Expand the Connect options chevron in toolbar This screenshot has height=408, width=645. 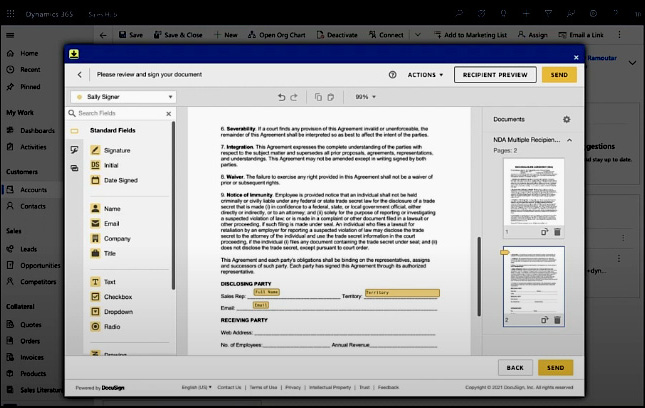418,35
